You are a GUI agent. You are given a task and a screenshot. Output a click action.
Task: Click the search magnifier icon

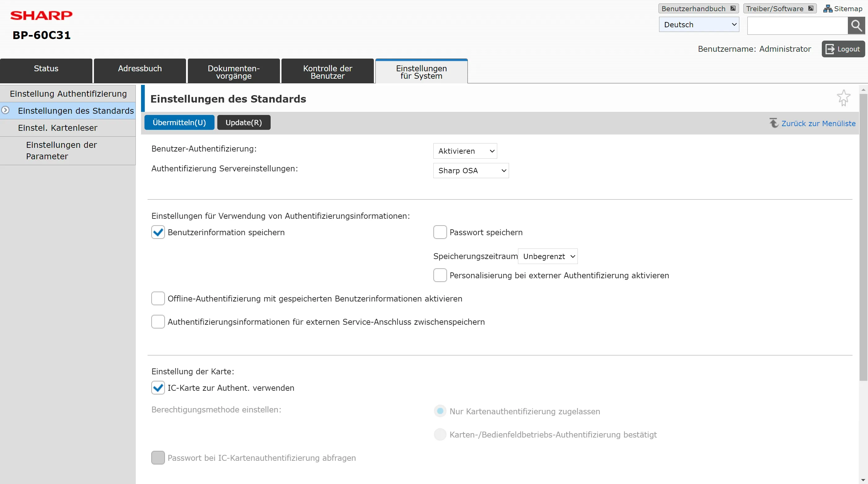click(x=856, y=26)
